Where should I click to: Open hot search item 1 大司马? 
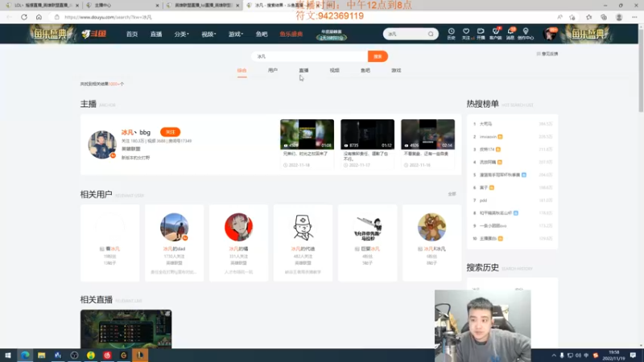tap(485, 124)
